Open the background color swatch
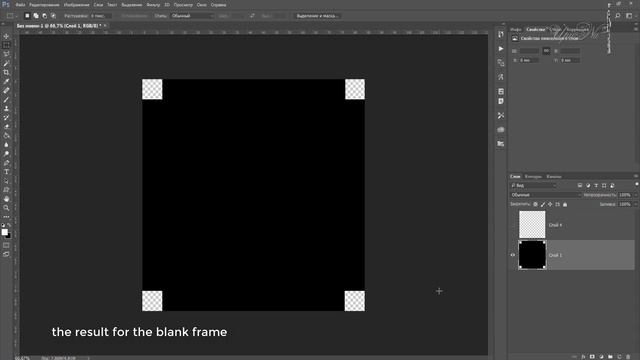The height and width of the screenshot is (360, 640). click(x=9, y=236)
